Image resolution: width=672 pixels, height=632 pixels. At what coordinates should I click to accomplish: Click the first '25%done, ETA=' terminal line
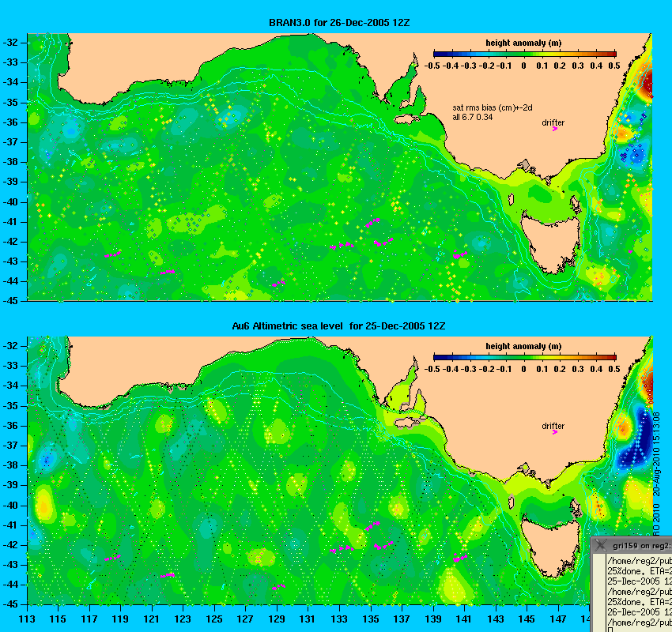click(x=639, y=571)
